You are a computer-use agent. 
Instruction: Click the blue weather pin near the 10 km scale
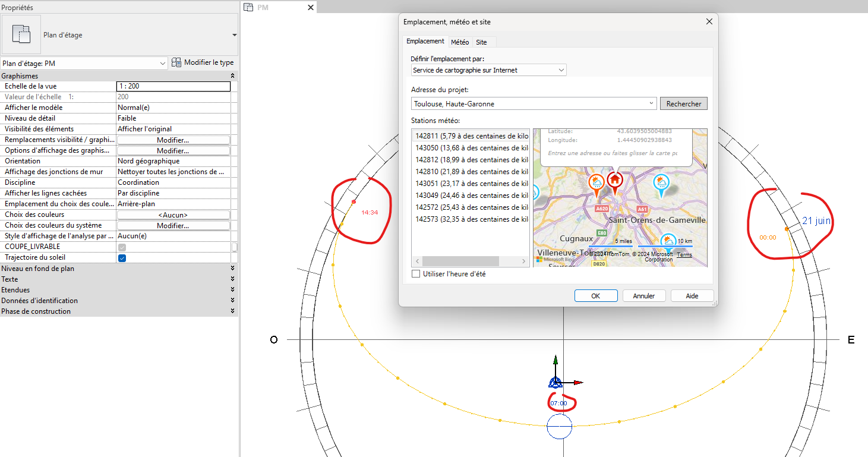click(x=668, y=239)
